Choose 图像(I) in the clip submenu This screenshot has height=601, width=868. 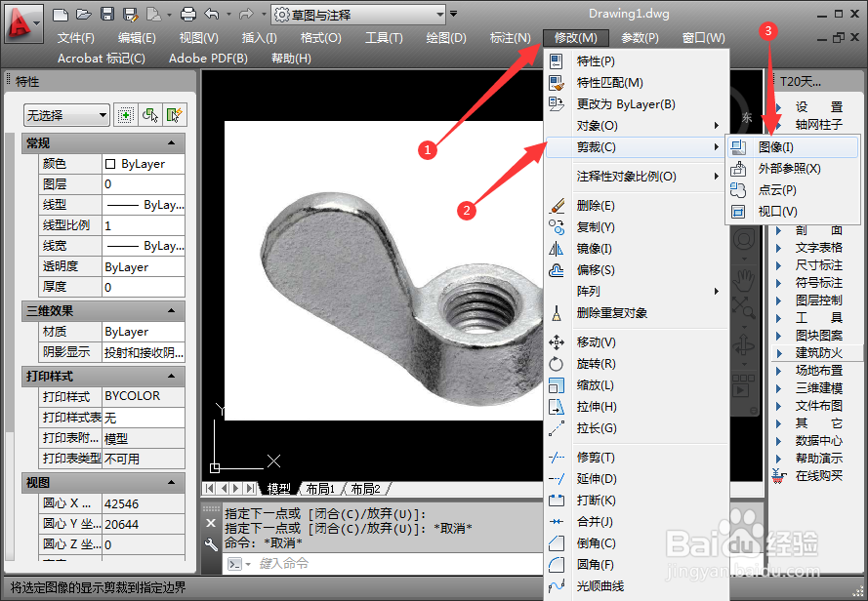pyautogui.click(x=793, y=147)
